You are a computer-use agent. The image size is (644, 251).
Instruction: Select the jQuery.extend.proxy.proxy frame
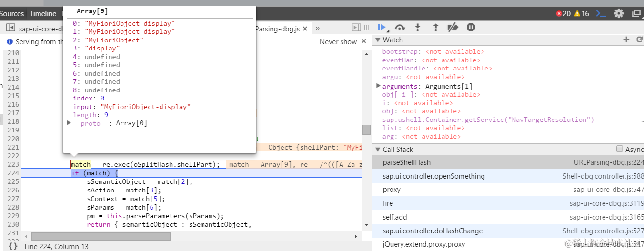point(508,244)
